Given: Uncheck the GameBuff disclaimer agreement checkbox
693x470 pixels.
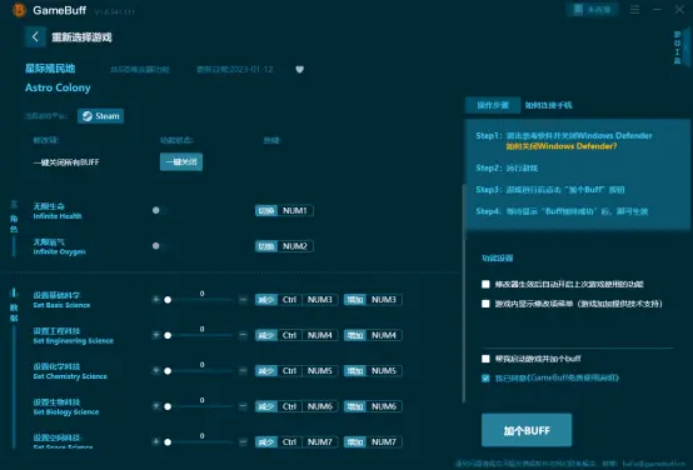Looking at the screenshot, I should pyautogui.click(x=486, y=378).
